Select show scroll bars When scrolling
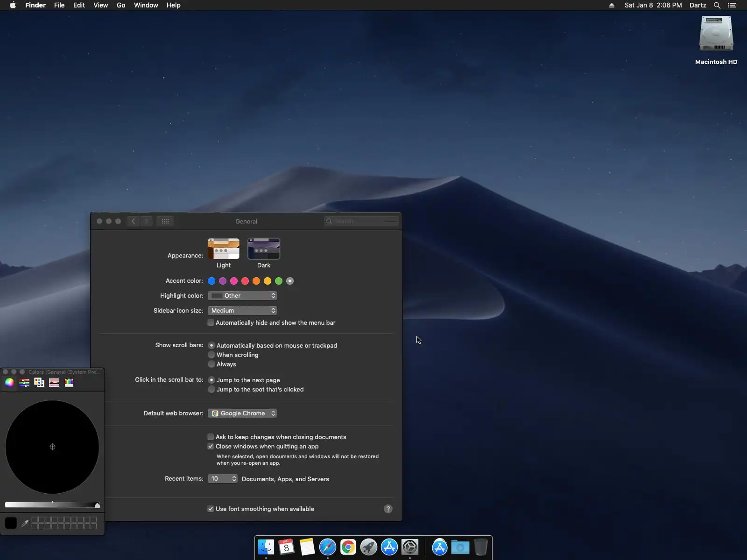747x560 pixels. click(211, 355)
